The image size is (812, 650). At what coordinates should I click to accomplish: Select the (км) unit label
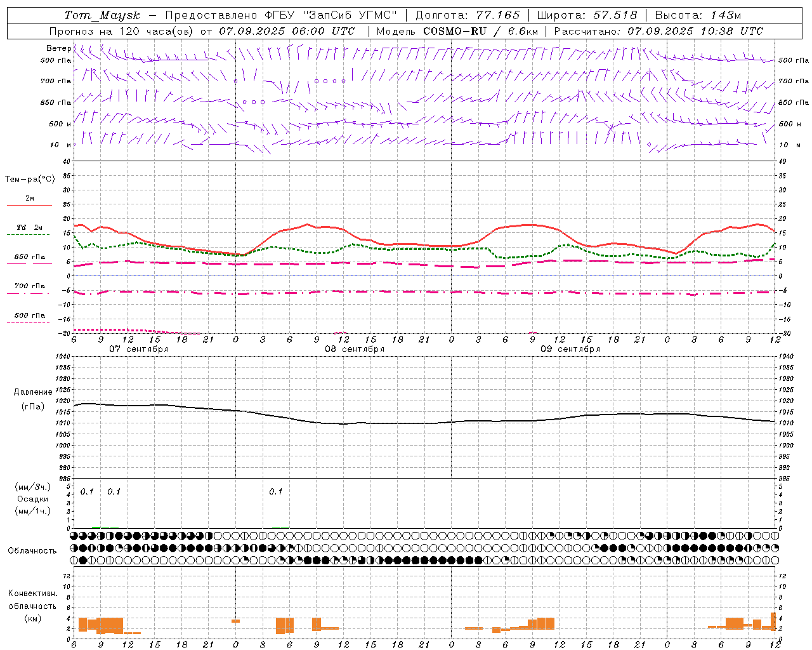tap(32, 618)
